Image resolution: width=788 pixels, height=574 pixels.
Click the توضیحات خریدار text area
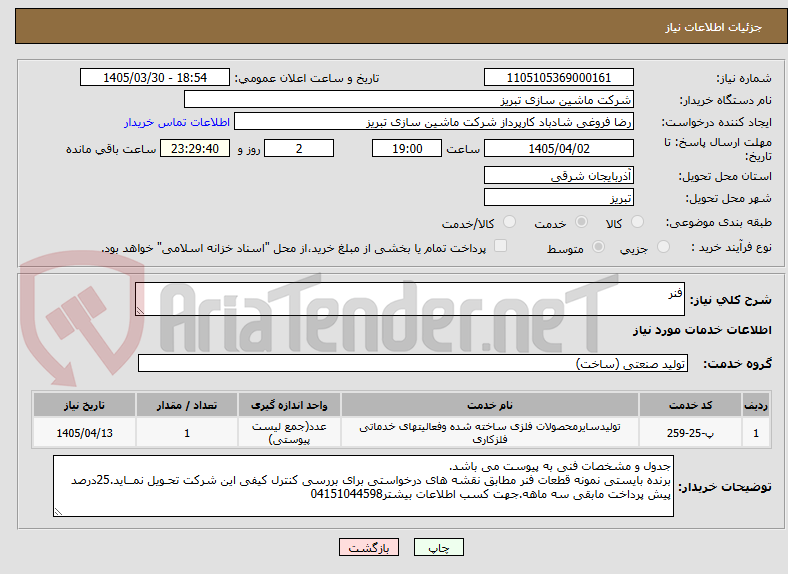[x=363, y=486]
